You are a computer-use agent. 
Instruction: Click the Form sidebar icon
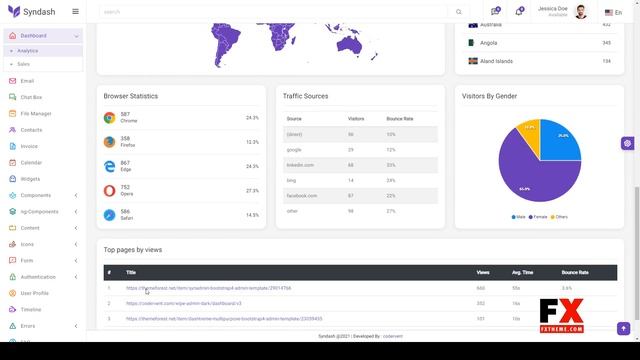pyautogui.click(x=13, y=260)
